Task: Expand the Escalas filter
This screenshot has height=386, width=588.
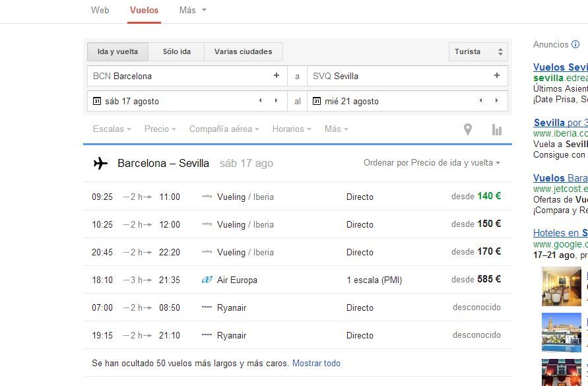Action: (x=112, y=129)
